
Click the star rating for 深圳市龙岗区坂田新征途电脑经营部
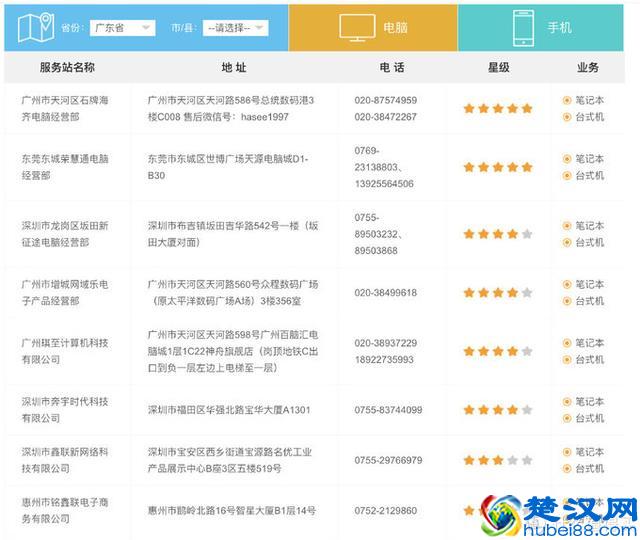498,234
